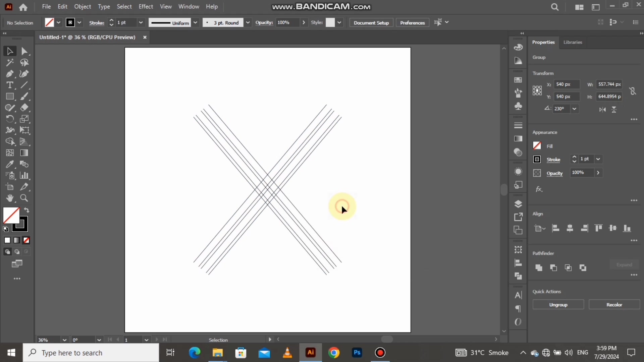Open the 3 pt. Round brush dropdown
Image resolution: width=644 pixels, height=362 pixels.
(x=248, y=22)
